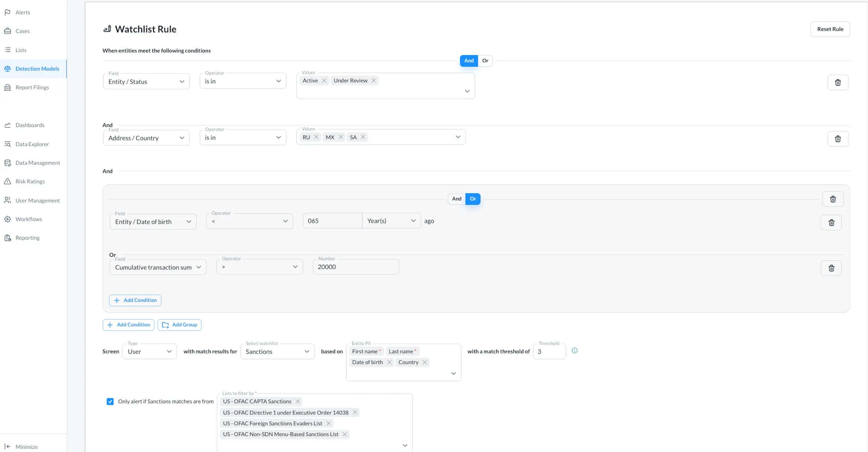The width and height of the screenshot is (868, 452).
Task: Delete the Entity / Status condition row
Action: [838, 83]
